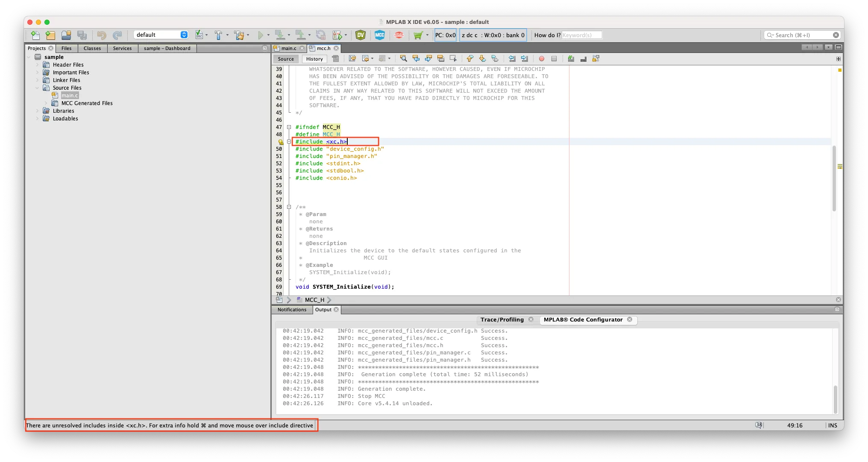
Task: Open dropdown arrow next to Clean and Build
Action: click(248, 35)
